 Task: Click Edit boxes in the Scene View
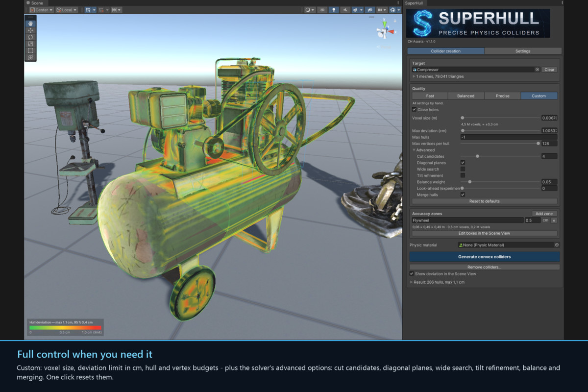485,233
